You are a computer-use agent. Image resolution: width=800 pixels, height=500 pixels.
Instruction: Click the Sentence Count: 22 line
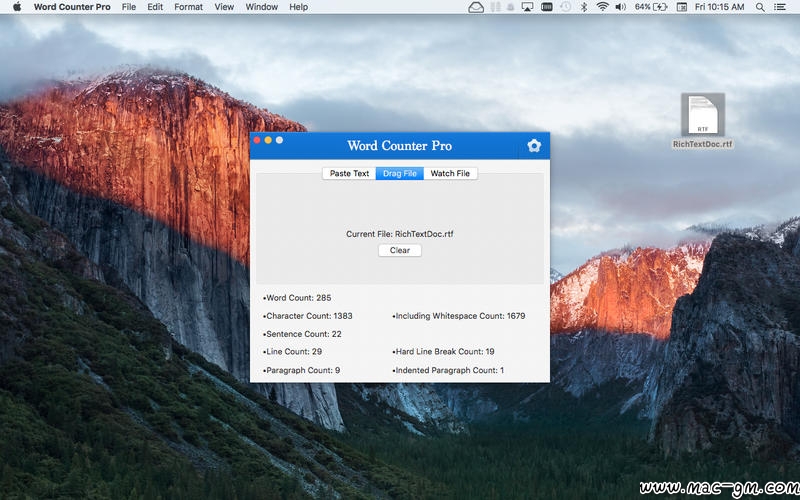tap(302, 334)
